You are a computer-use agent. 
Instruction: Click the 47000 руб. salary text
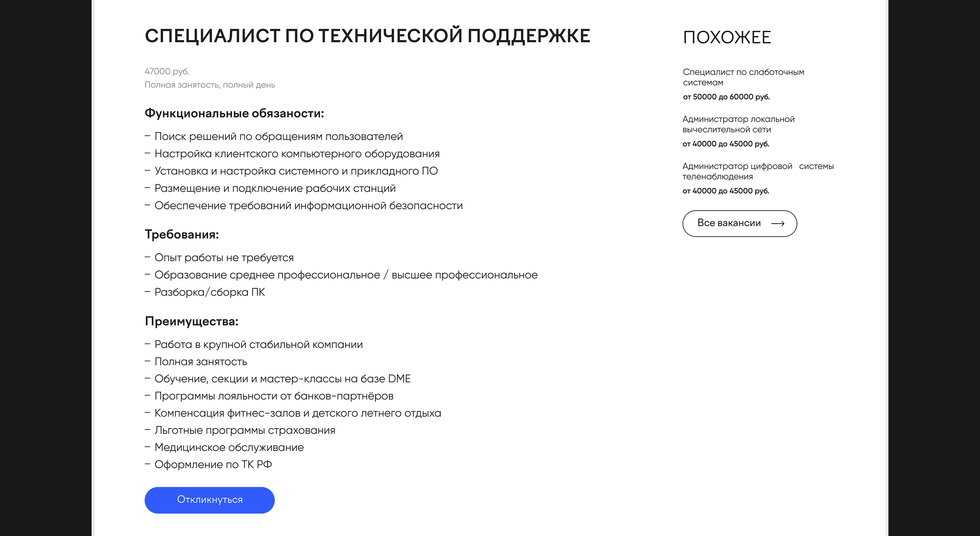[x=167, y=71]
